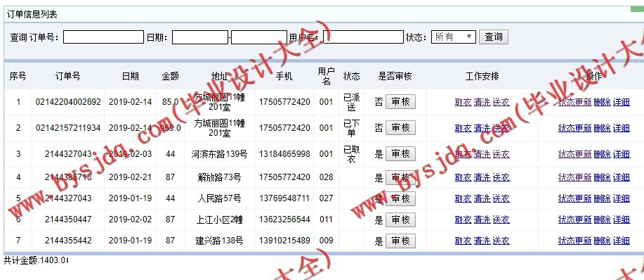Open 送衣 link in 河滨东路139号 row
Viewport: 644px width, 280px height.
click(501, 154)
